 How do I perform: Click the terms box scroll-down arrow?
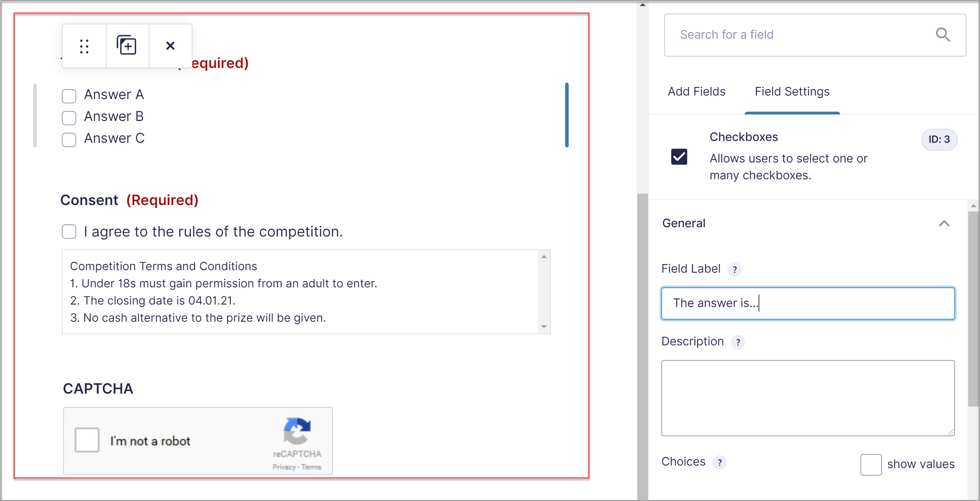pos(544,327)
